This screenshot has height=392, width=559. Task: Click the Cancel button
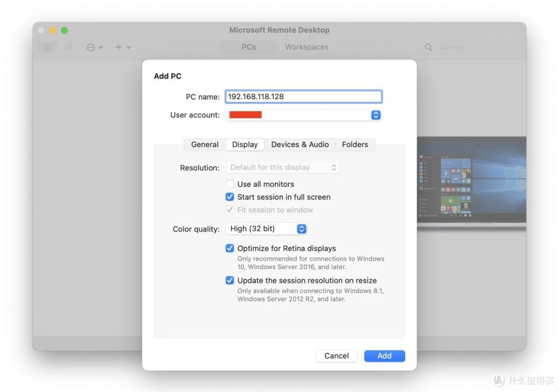(x=336, y=356)
